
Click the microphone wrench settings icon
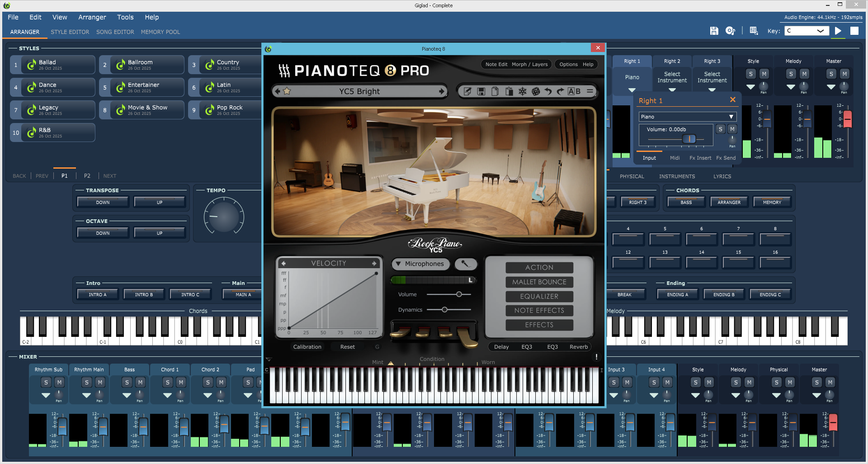[465, 264]
